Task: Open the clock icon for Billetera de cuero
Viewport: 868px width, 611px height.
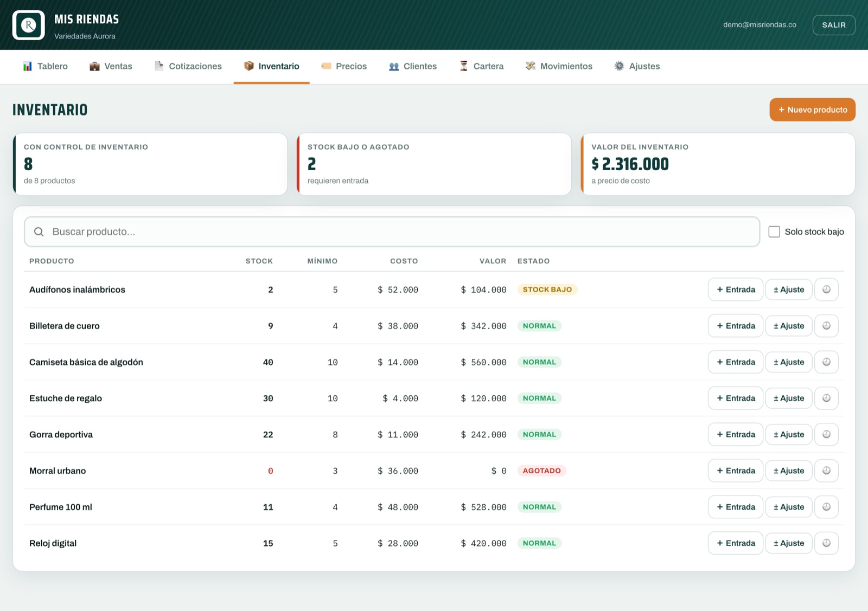Action: click(x=826, y=326)
